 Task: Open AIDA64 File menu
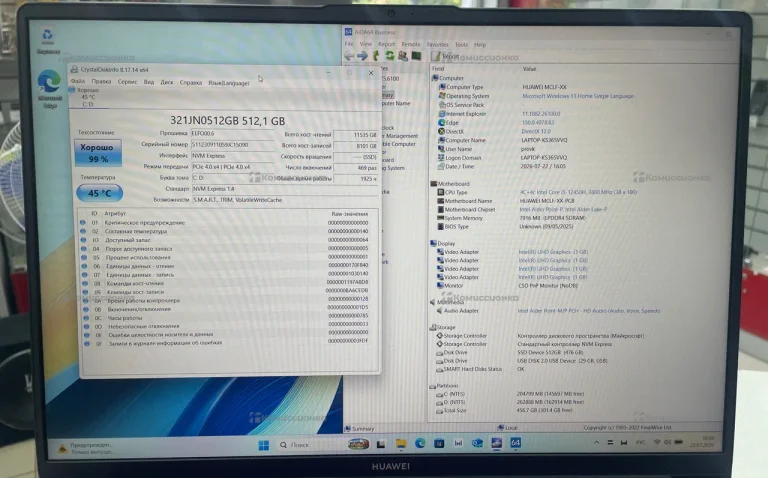click(x=349, y=44)
